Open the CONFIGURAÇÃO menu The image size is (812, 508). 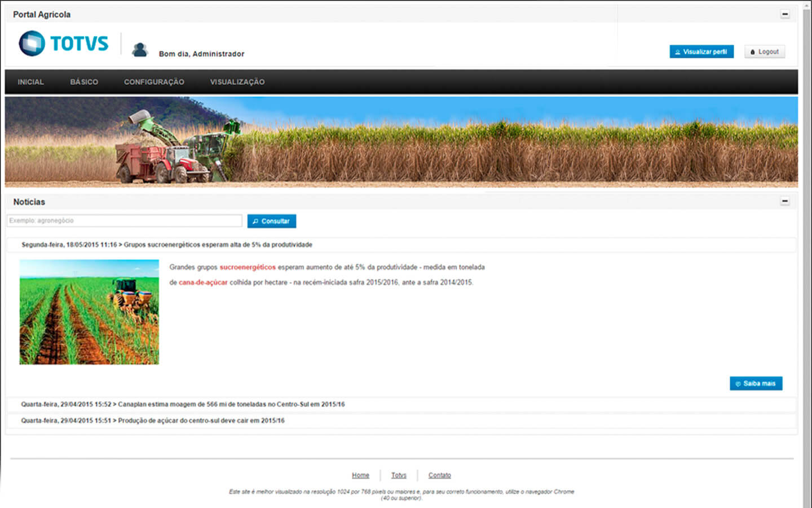coord(154,82)
